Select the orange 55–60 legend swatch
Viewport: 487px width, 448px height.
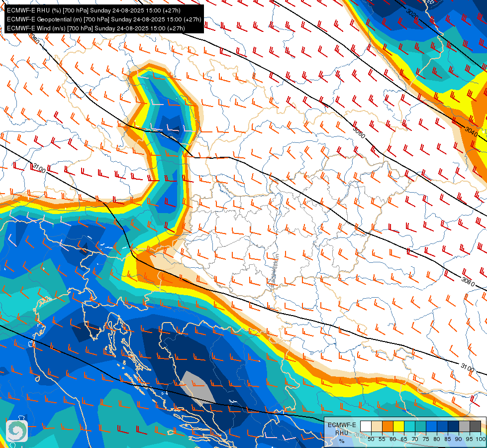pyautogui.click(x=388, y=426)
